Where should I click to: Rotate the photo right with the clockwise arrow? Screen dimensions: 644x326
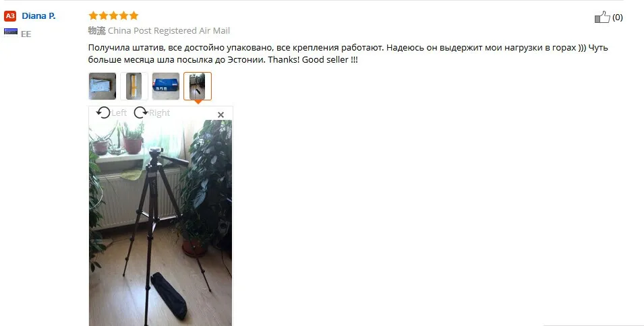[x=140, y=112]
